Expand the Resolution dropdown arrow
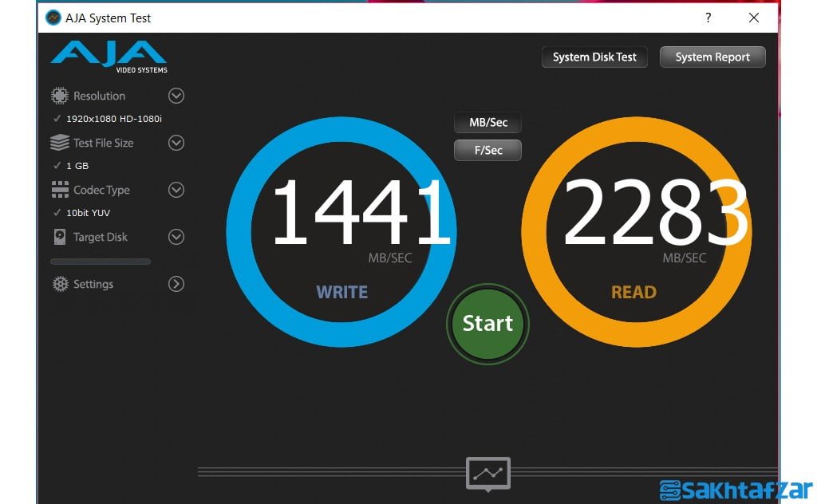Image resolution: width=817 pixels, height=504 pixels. [x=176, y=96]
